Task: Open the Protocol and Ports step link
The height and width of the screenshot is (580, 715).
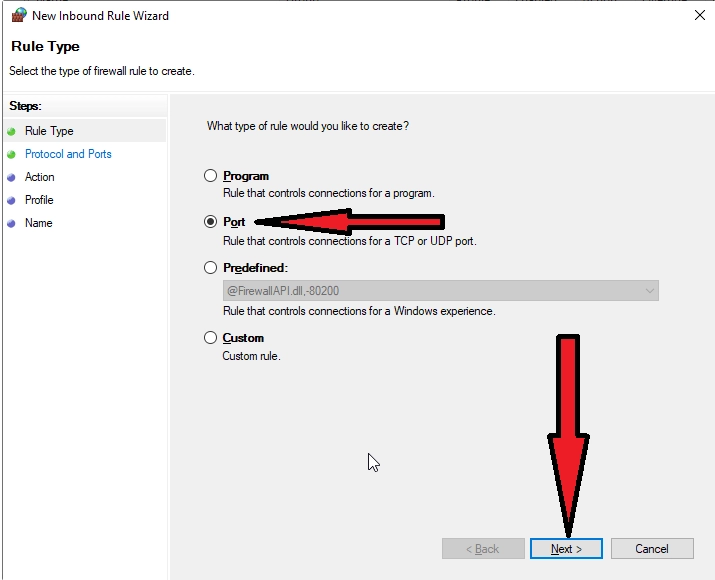Action: pyautogui.click(x=68, y=154)
